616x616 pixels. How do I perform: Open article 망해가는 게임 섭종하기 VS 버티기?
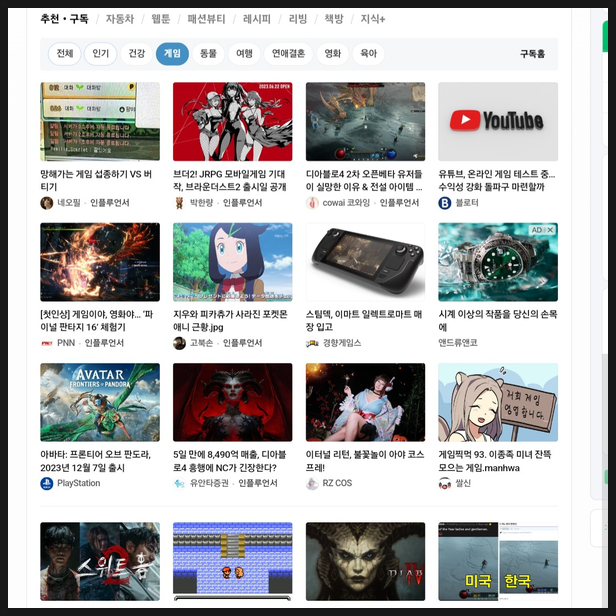96,180
